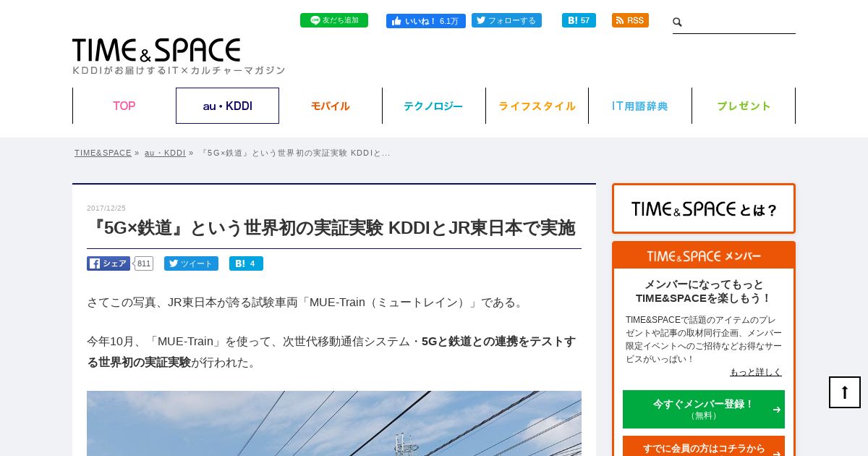
Task: Open the TIME&SPACEとは？ sidebar banner
Action: (x=704, y=208)
